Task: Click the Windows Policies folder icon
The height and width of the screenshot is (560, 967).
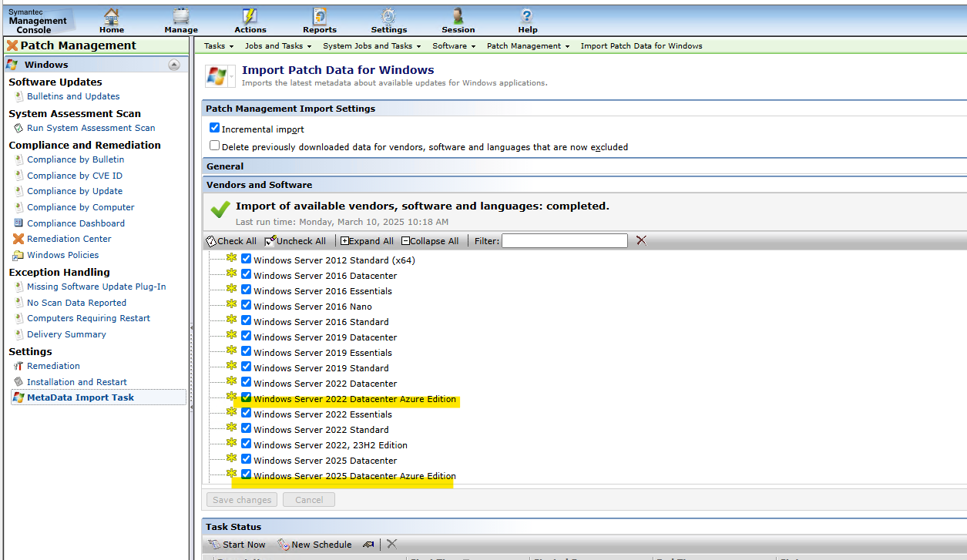Action: [18, 255]
